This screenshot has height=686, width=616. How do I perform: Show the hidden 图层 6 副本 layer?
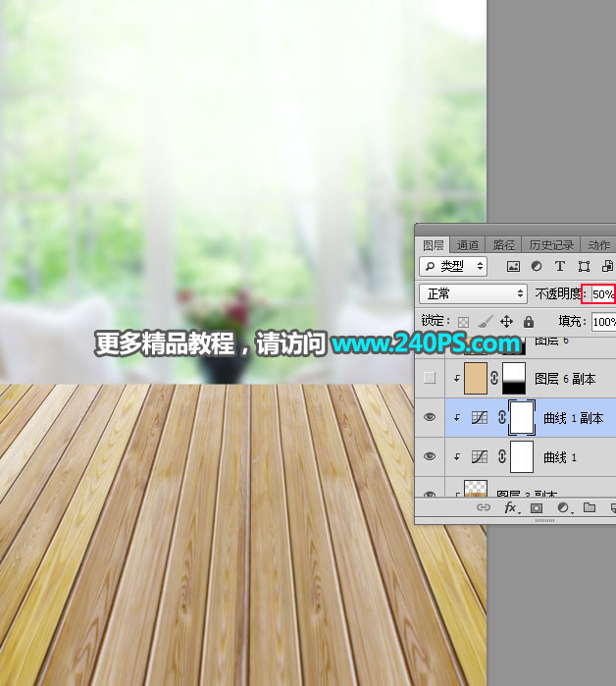point(429,378)
